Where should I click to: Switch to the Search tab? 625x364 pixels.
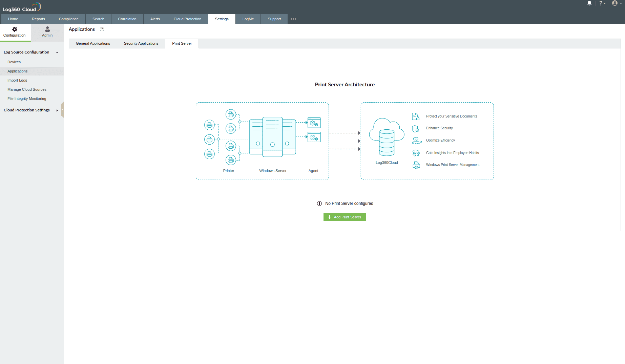click(x=98, y=19)
